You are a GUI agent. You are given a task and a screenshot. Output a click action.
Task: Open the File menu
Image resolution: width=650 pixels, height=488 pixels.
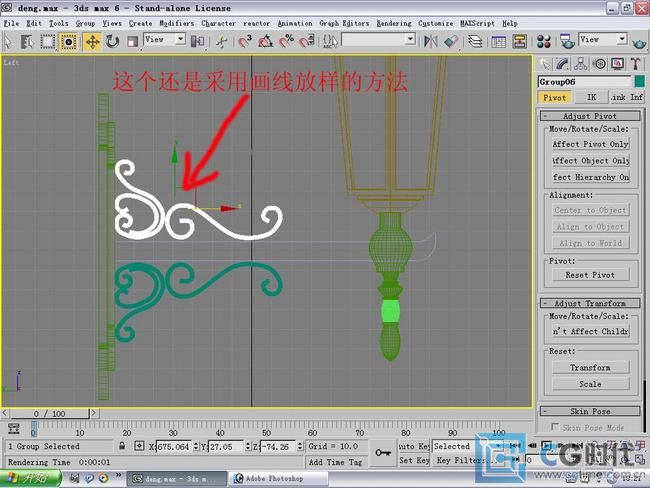point(11,23)
